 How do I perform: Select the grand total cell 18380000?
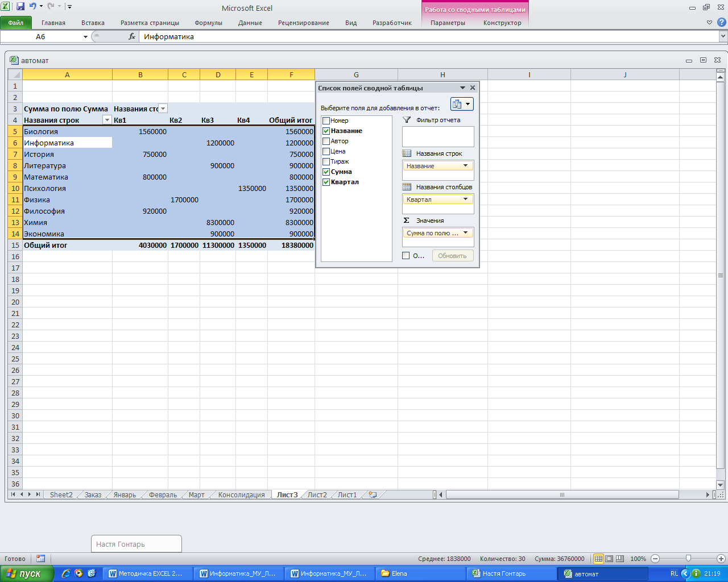click(x=291, y=245)
